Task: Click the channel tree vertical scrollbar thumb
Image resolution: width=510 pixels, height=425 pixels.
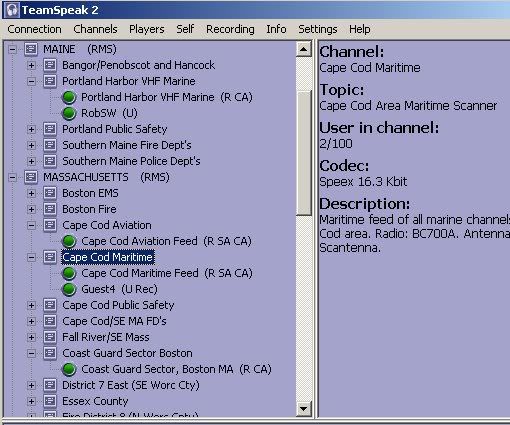Action: click(x=304, y=153)
